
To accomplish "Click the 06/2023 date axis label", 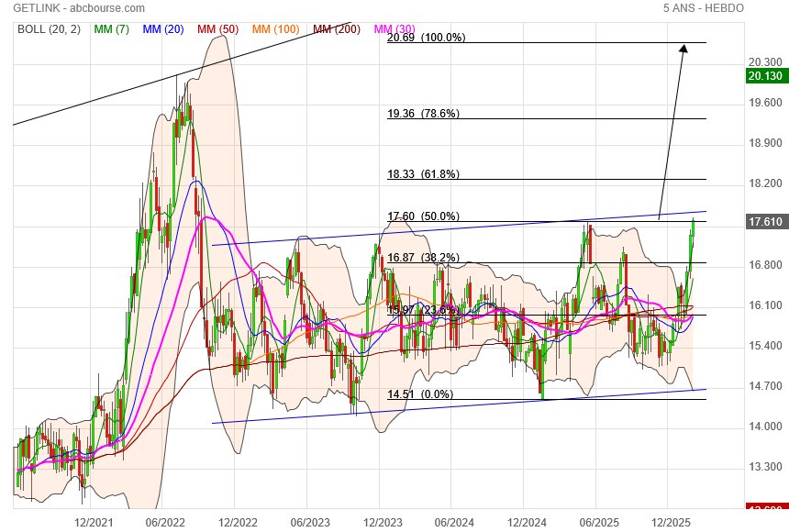I will click(310, 523).
